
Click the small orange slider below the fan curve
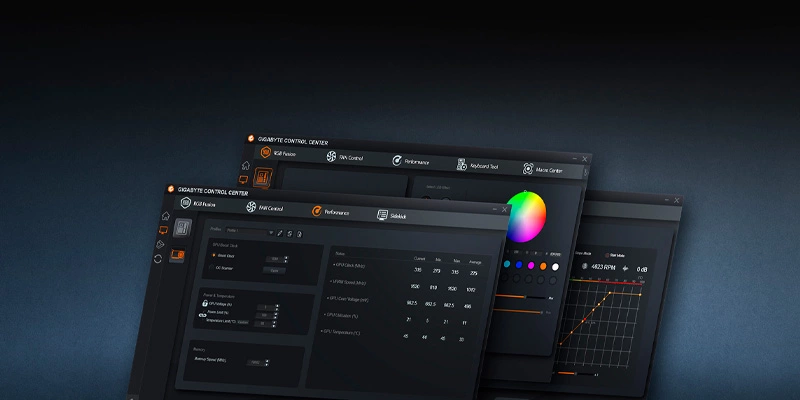tap(576, 374)
